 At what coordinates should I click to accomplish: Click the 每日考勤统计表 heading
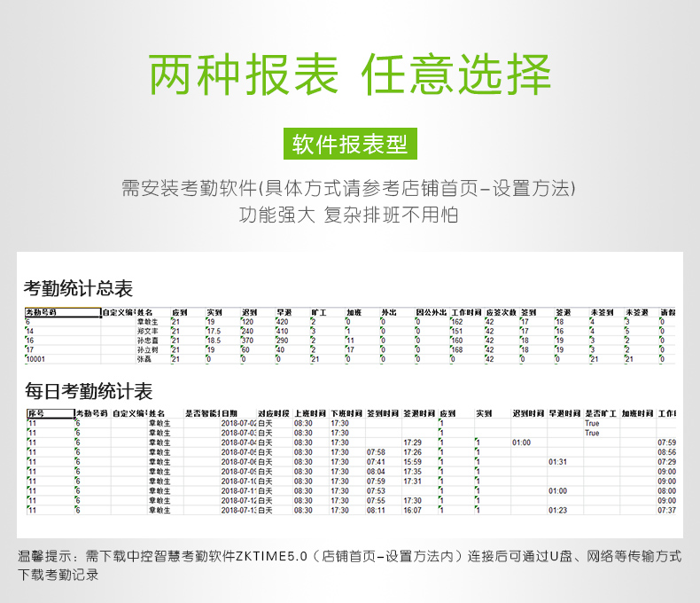point(89,391)
